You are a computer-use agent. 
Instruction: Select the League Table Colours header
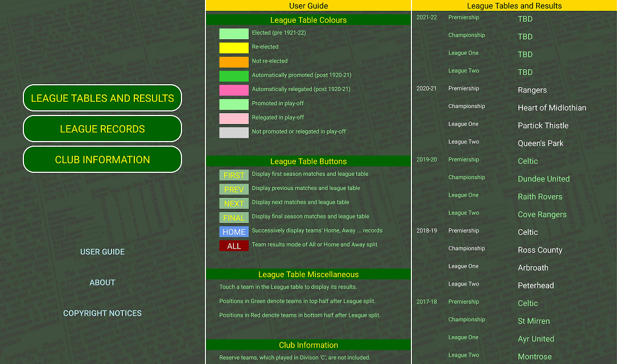(x=308, y=20)
